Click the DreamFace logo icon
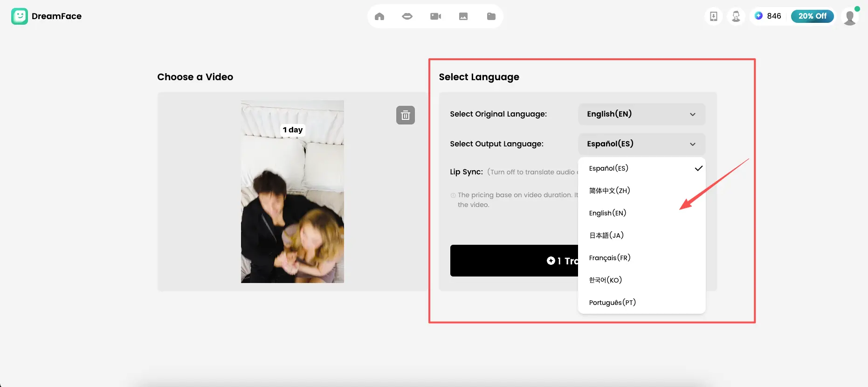This screenshot has width=868, height=387. pos(20,16)
